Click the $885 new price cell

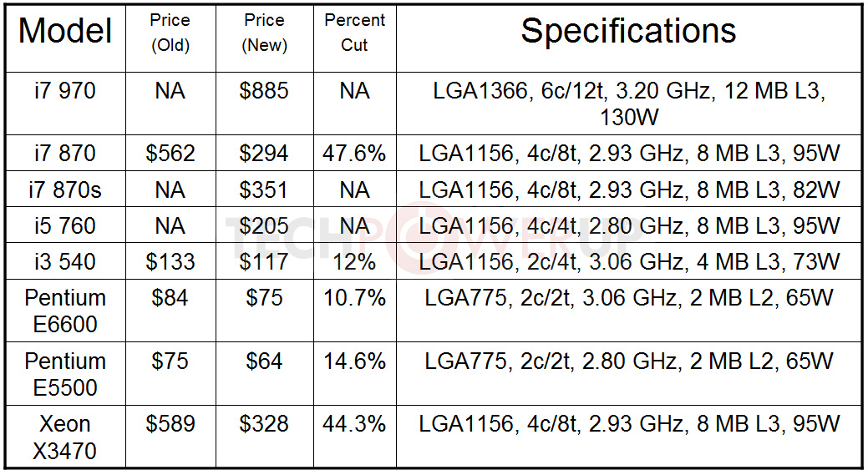coord(264,91)
